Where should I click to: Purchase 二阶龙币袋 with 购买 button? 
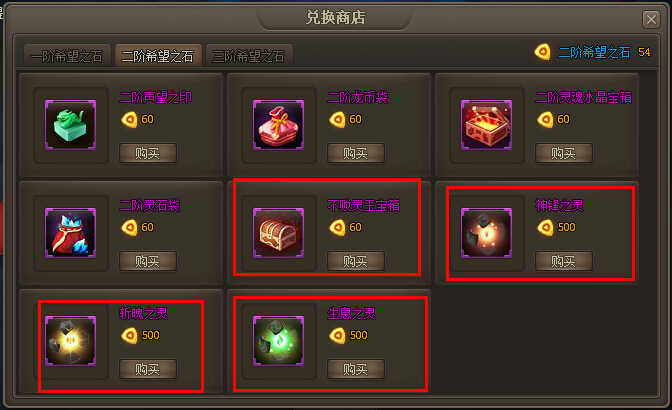click(x=356, y=153)
